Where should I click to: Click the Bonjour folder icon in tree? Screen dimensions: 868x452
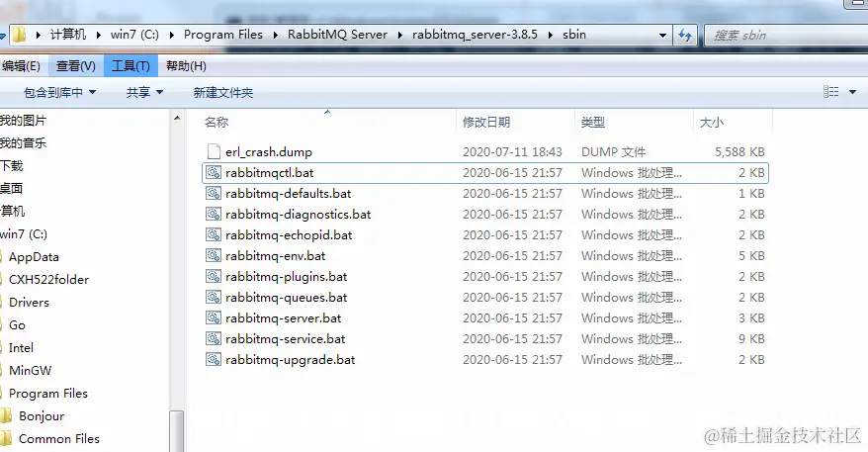coord(6,415)
